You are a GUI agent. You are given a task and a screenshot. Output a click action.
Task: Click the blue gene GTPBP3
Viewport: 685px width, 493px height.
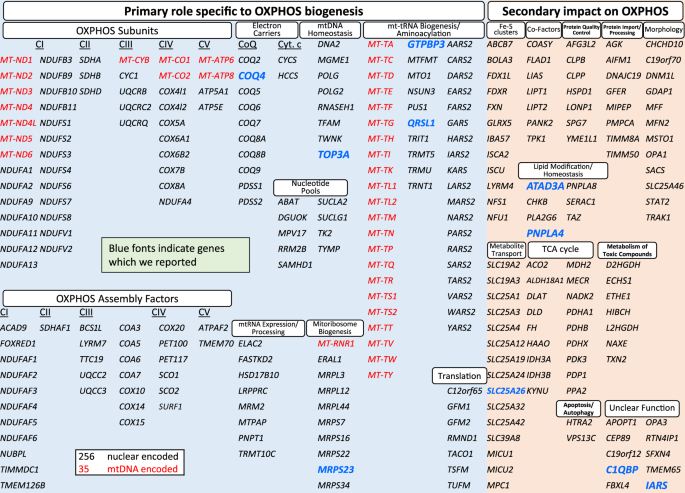(426, 45)
